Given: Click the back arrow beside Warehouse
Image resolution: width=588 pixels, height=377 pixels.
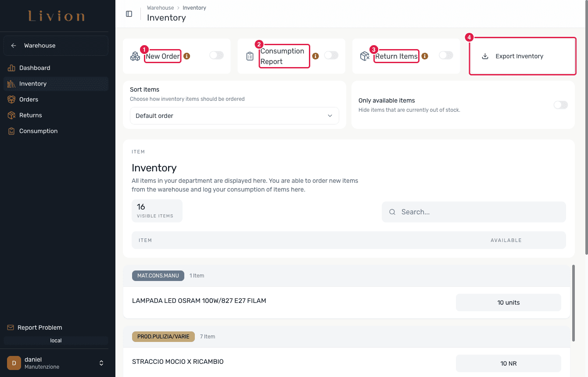Looking at the screenshot, I should click(14, 46).
